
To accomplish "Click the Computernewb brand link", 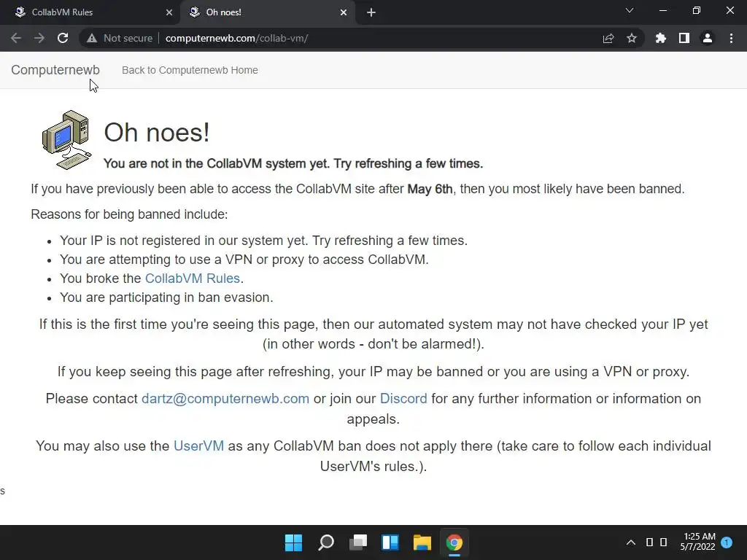I will 55,70.
